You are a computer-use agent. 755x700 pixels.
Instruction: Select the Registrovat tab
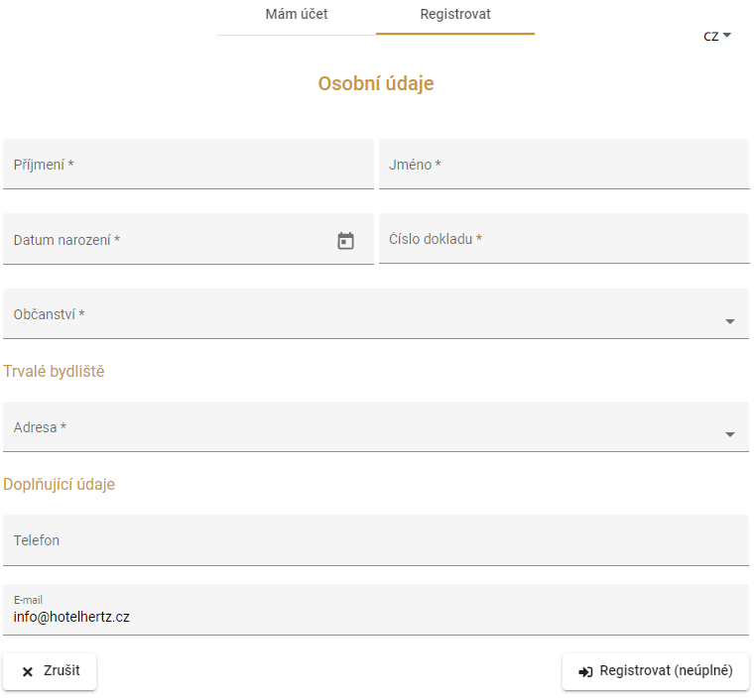click(x=455, y=17)
